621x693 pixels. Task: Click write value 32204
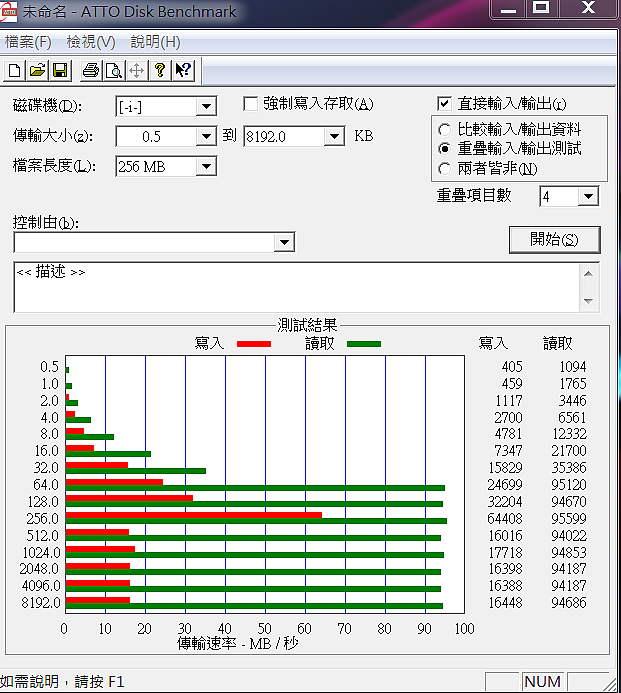505,502
